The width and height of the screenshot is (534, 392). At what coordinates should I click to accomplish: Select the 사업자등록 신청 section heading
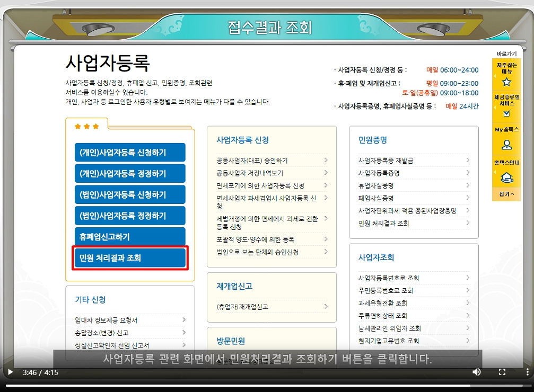coord(242,140)
